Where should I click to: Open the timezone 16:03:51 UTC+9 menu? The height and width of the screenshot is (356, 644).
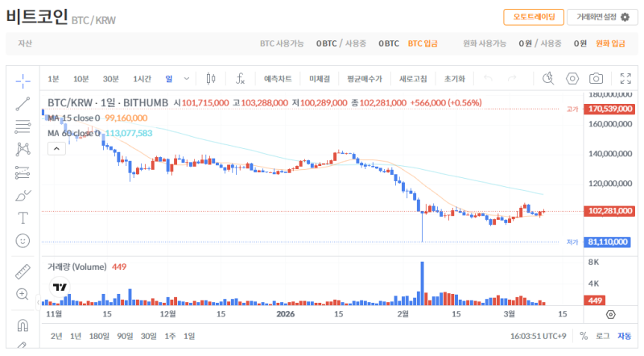(x=538, y=337)
